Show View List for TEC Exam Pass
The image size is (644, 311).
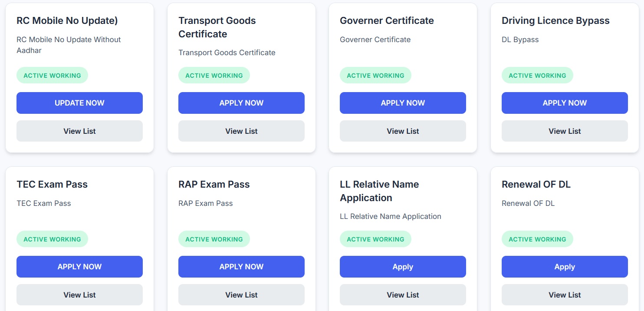(x=79, y=295)
